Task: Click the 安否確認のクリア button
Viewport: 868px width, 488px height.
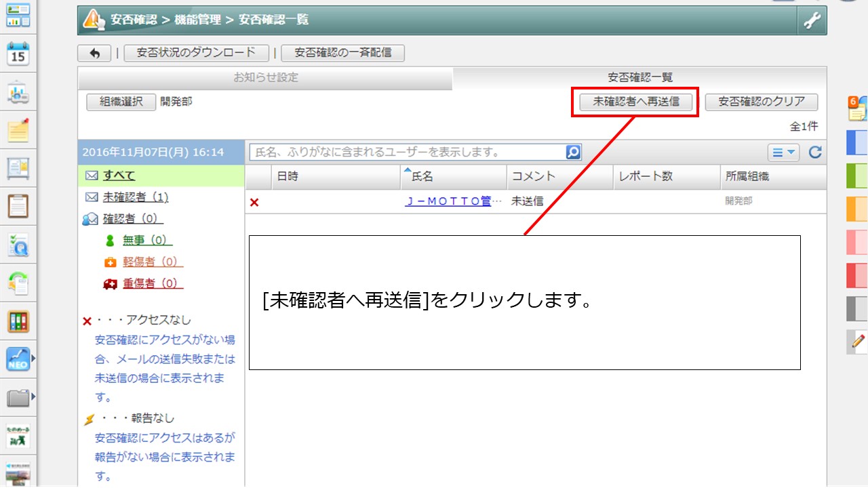Action: click(762, 102)
